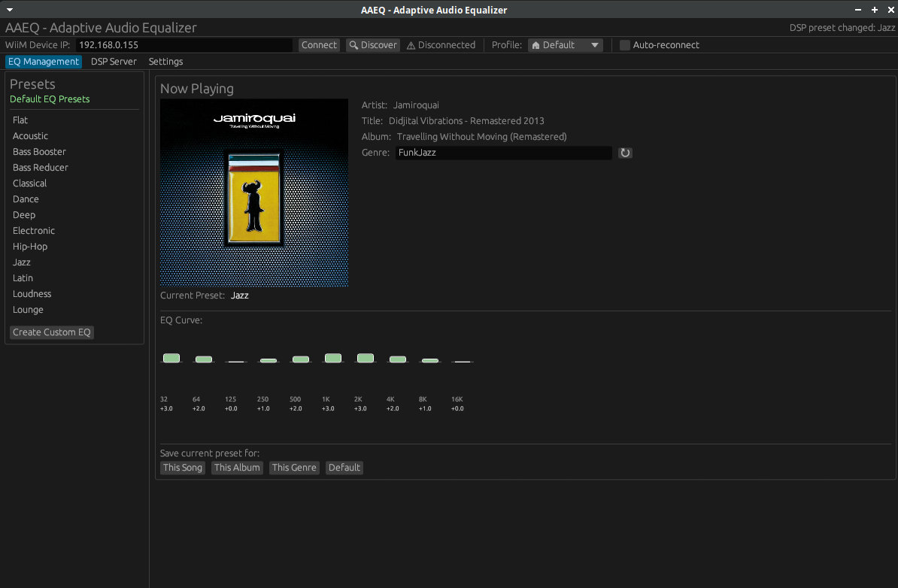Image resolution: width=898 pixels, height=588 pixels.
Task: Click the WiiM Device IP field
Action: pos(184,45)
